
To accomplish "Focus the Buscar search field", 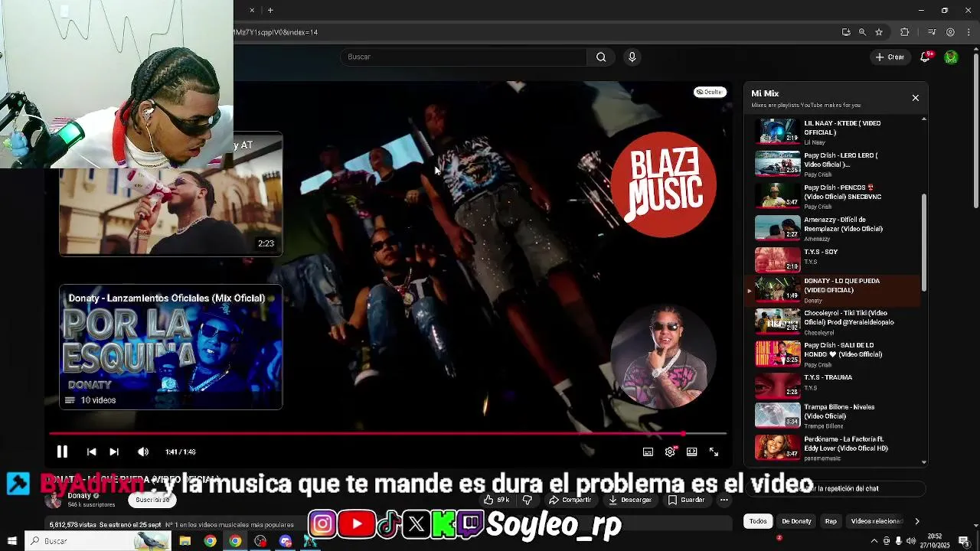I will (463, 57).
